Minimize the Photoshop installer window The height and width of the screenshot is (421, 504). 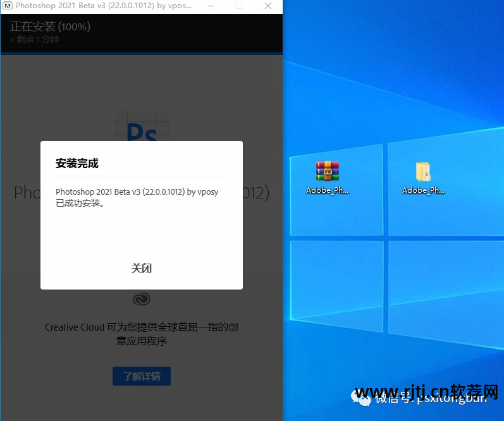pos(211,6)
